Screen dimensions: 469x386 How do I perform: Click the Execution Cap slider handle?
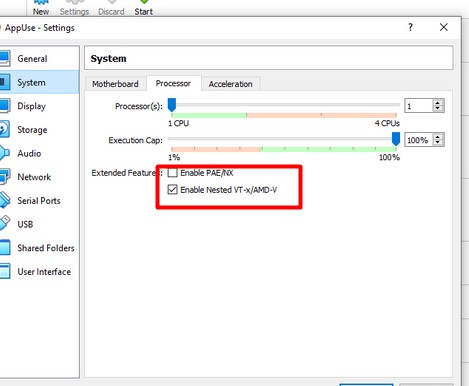[x=396, y=139]
